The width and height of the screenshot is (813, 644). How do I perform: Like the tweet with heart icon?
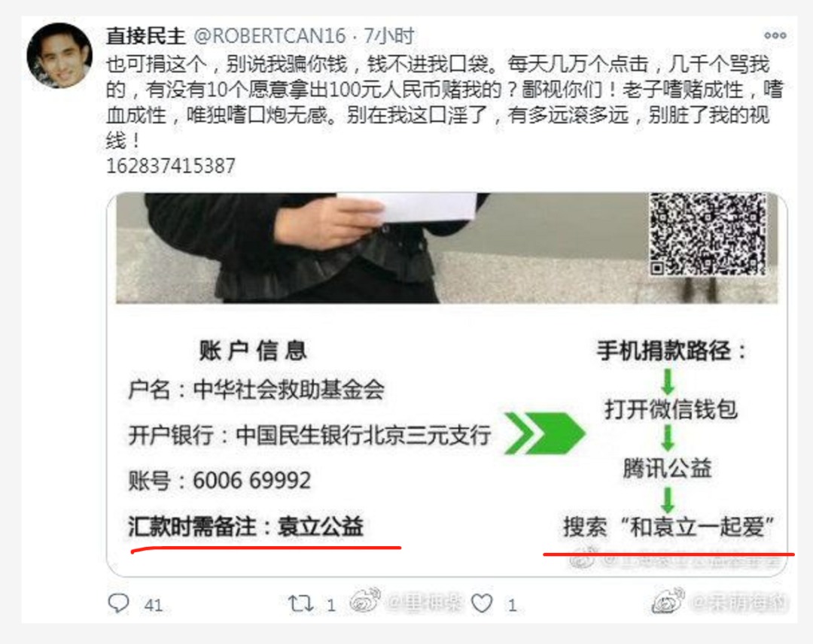[x=482, y=603]
